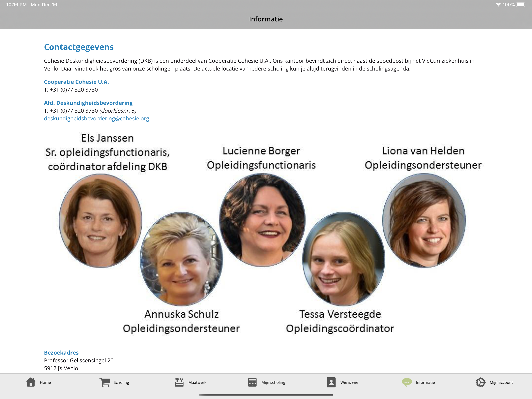Tap the Lucienne Borger portrait photo
The height and width of the screenshot is (399, 532).
point(262,220)
